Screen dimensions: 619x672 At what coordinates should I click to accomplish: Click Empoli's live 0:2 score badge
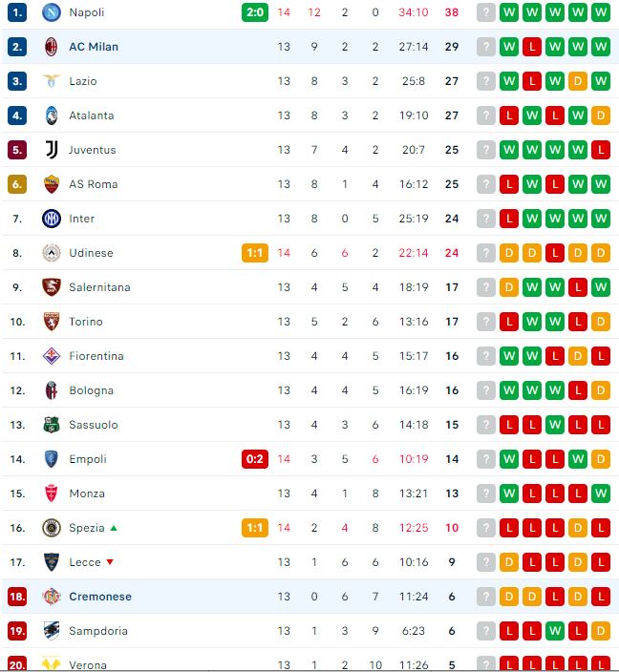coord(255,459)
